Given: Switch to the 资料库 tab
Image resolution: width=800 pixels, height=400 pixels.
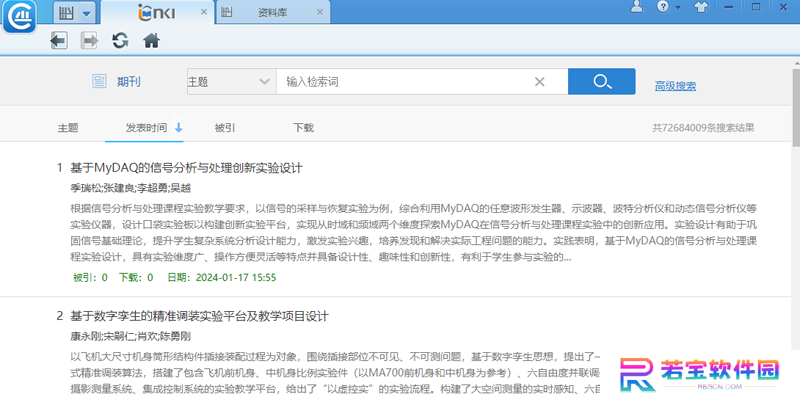Looking at the screenshot, I should [x=273, y=12].
